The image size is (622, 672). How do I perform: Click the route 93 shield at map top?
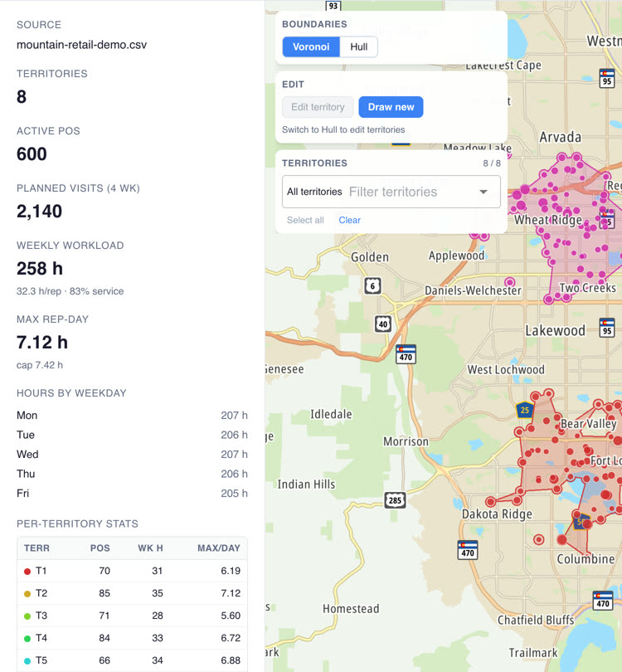333,6
